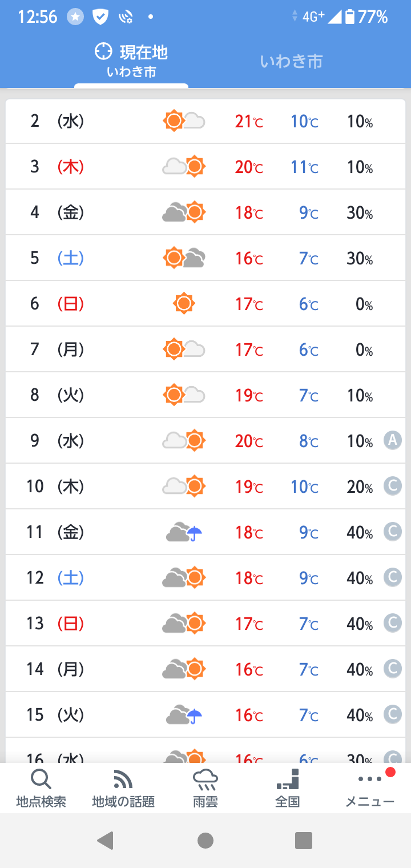This screenshot has width=411, height=868.
Task: Open the 雨雲 rain cloud radar
Action: pos(205,788)
